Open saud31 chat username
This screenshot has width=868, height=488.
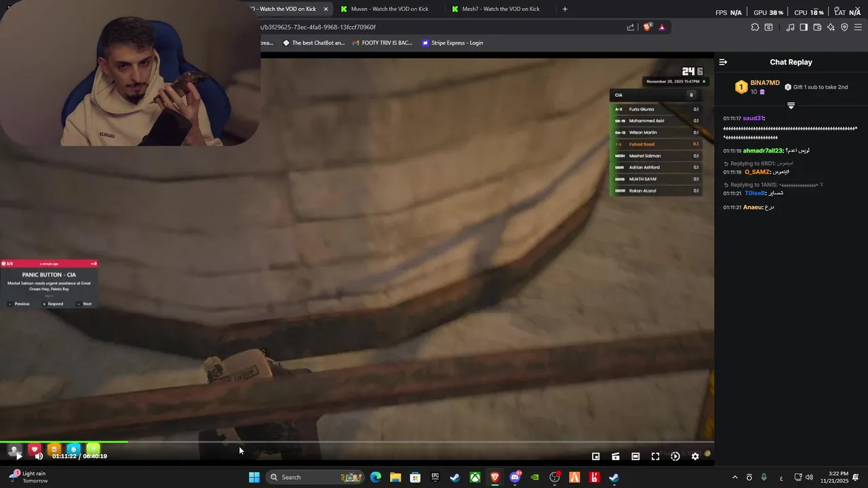[753, 118]
